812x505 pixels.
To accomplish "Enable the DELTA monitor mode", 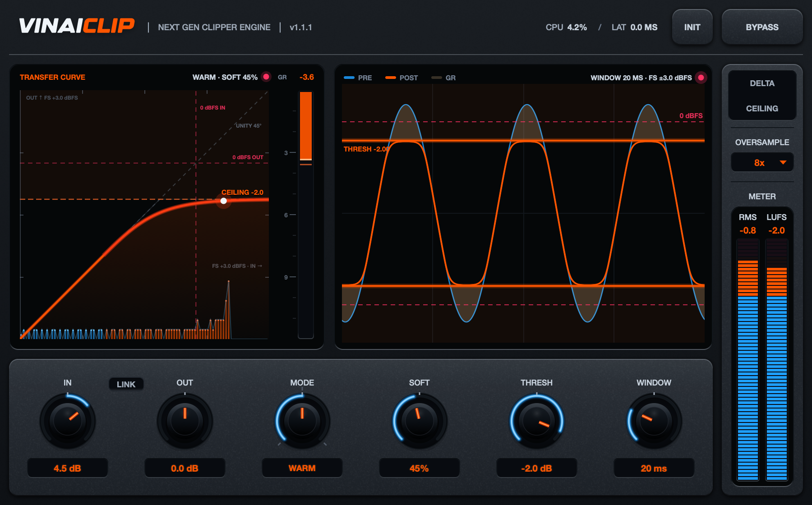I will coord(762,83).
